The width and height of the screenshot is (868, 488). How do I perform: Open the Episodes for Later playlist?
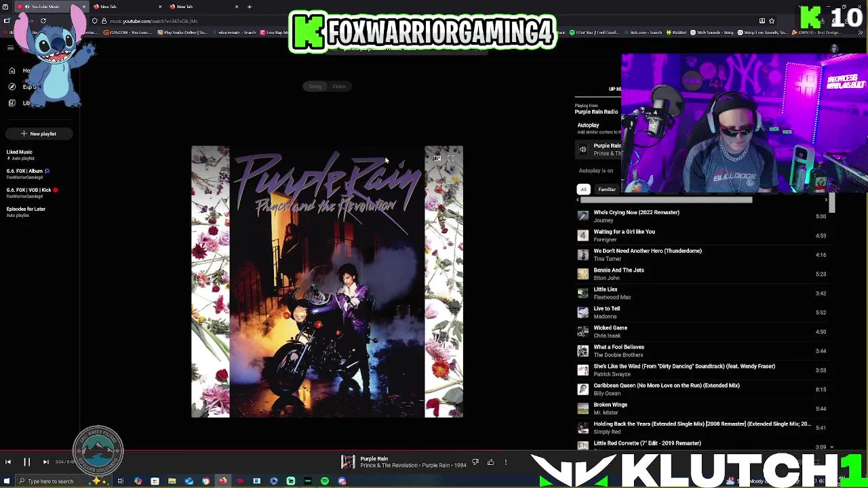pyautogui.click(x=26, y=211)
